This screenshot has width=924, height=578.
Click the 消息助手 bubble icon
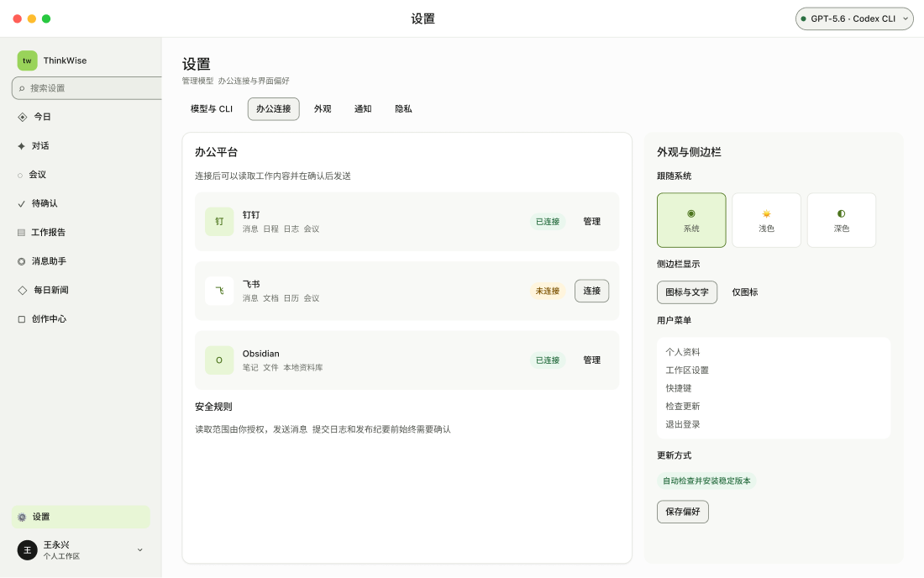21,261
